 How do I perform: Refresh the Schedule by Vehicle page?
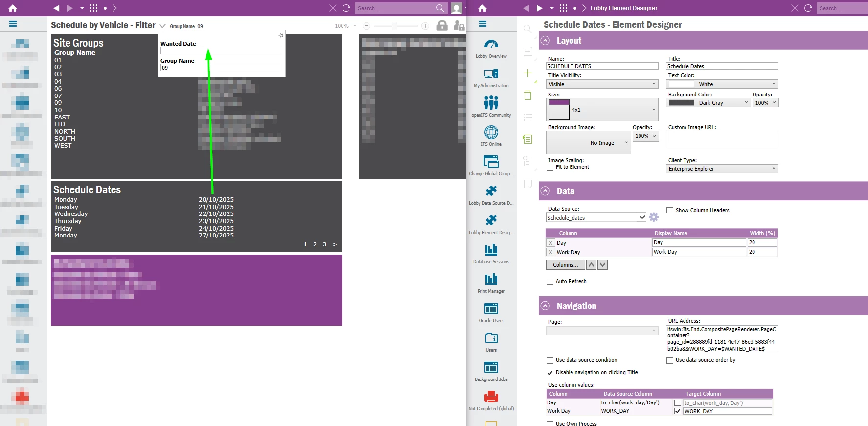click(x=346, y=8)
